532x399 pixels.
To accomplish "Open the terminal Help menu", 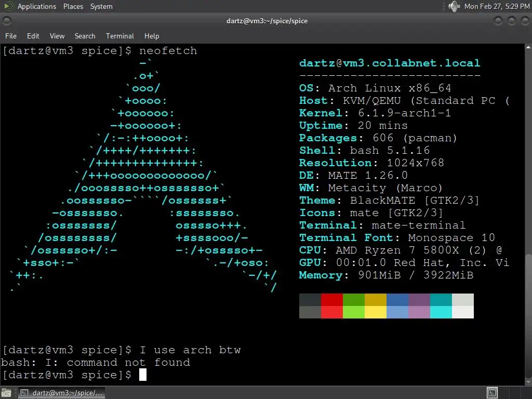I will point(152,36).
